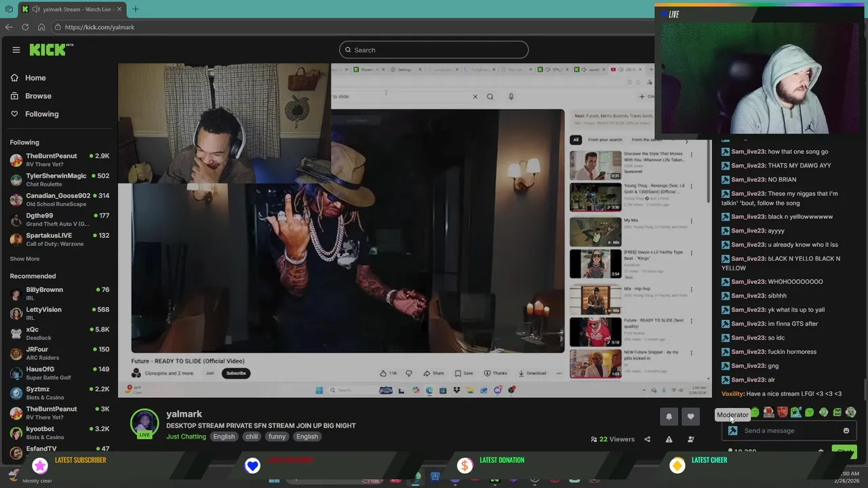Open Sam_live23 username on THATS MY DAWG message
This screenshot has height=488, width=868.
point(747,165)
